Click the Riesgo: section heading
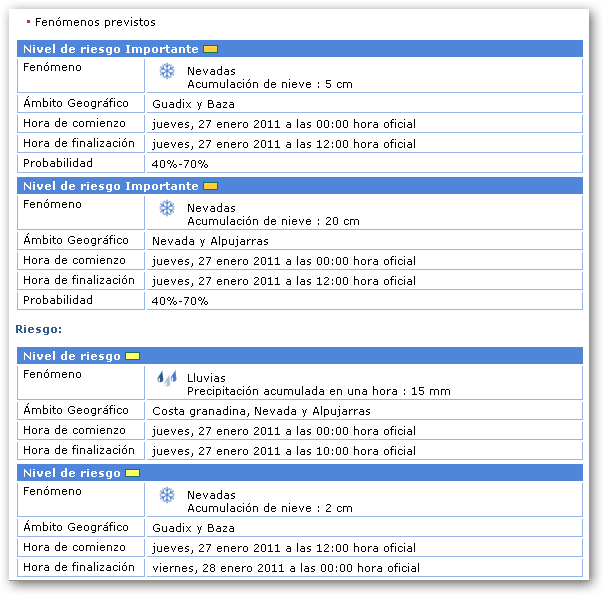Viewport: 603px width, 595px height. [39, 328]
